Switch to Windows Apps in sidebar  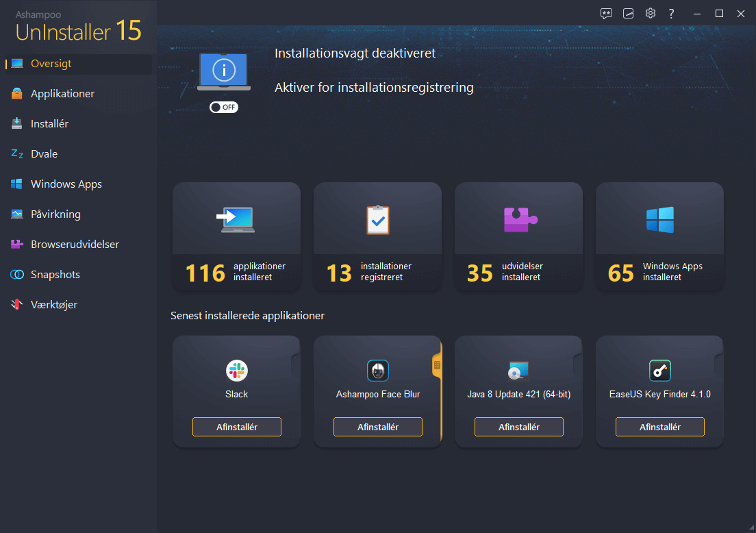pyautogui.click(x=66, y=184)
